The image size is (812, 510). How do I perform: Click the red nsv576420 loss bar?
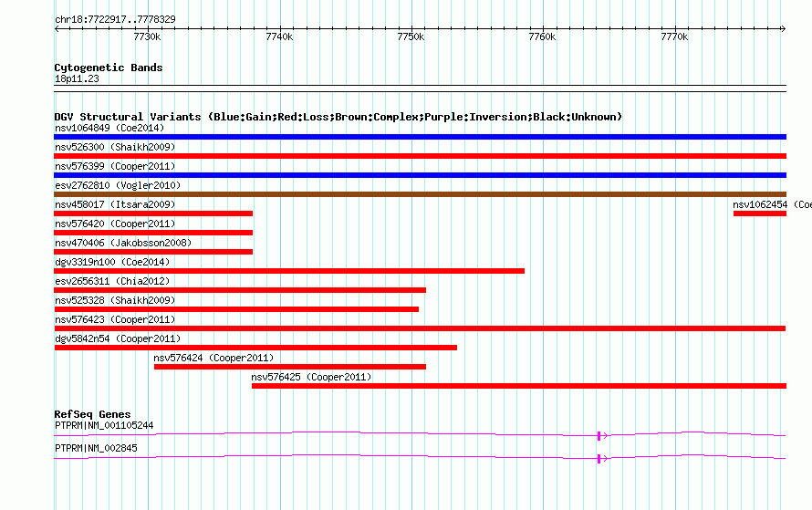153,233
